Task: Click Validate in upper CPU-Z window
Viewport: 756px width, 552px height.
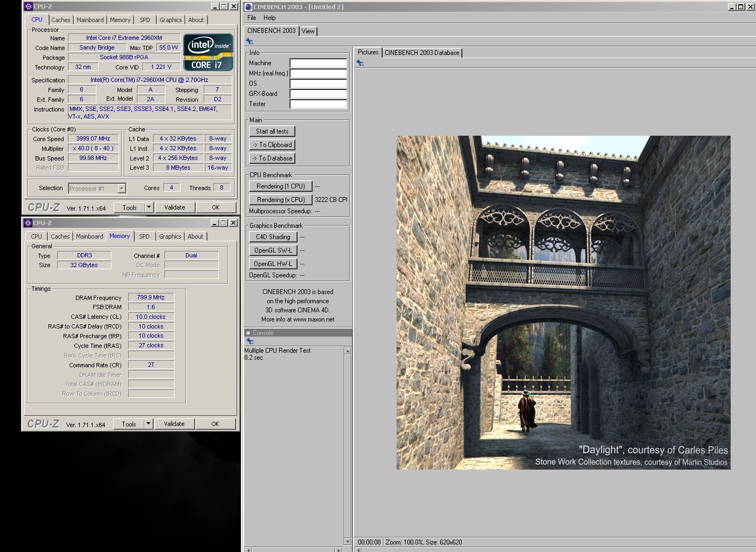Action: [175, 207]
